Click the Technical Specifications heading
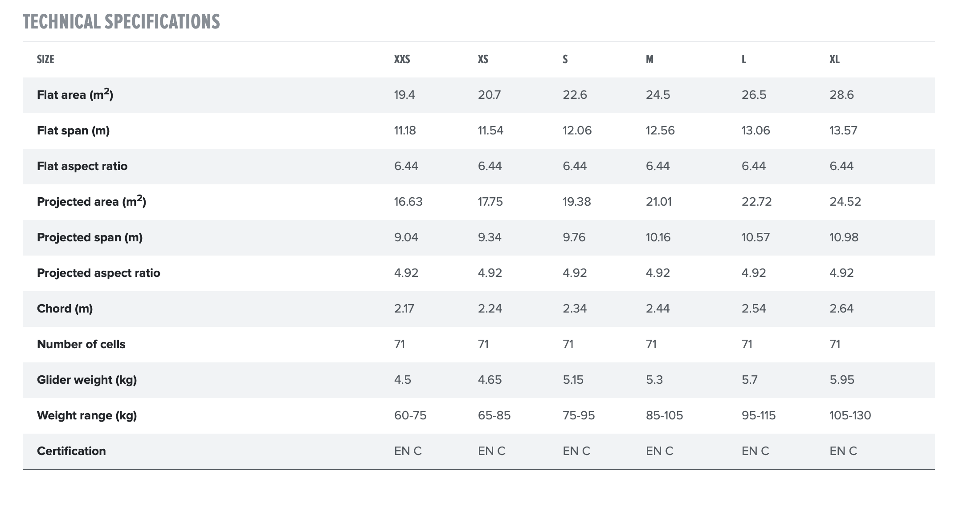 pos(121,22)
